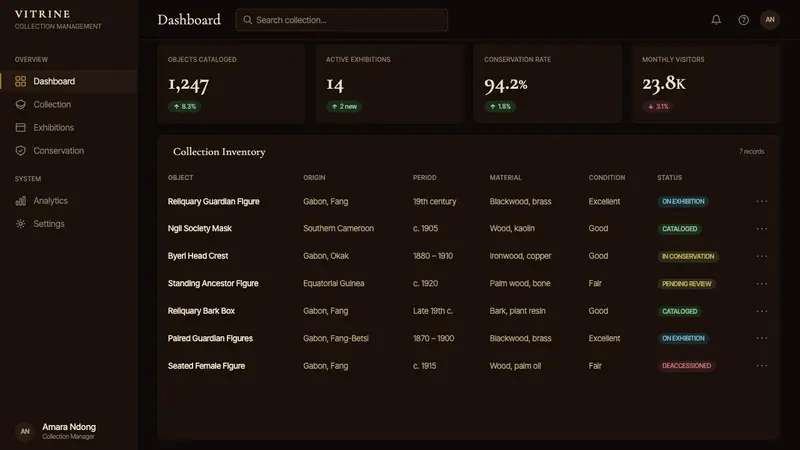Open more options for Reliquary Bark Box
This screenshot has height=450, width=800.
coord(761,311)
